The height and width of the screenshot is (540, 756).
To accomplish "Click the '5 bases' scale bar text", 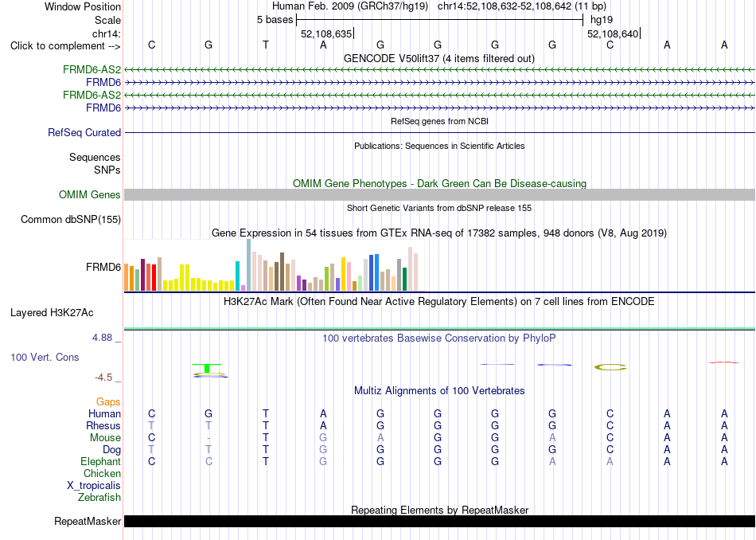I will click(x=275, y=20).
